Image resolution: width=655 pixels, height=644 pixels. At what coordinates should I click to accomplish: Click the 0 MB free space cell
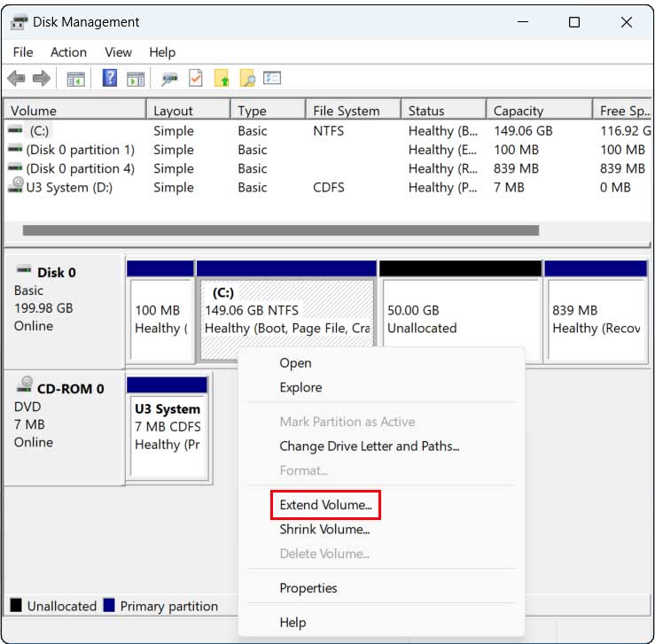pos(615,188)
